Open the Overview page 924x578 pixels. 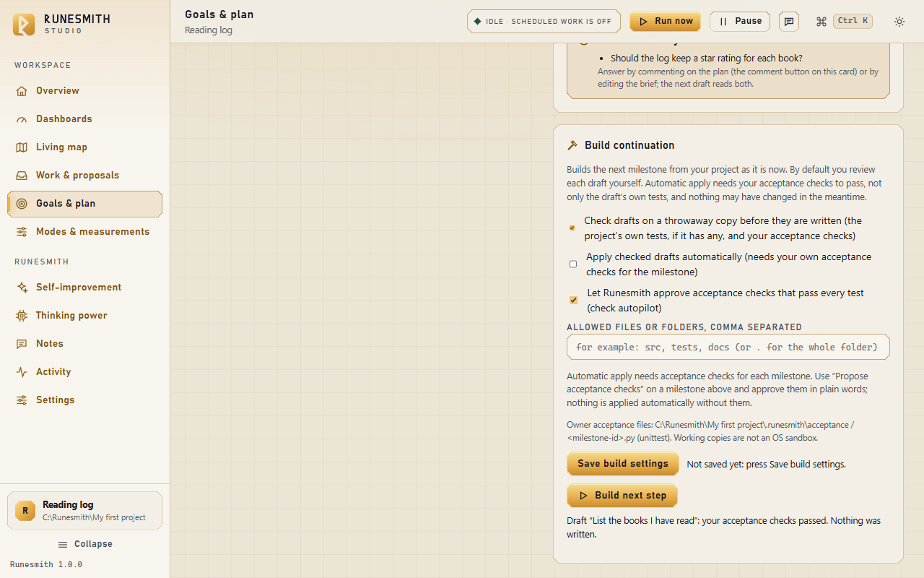tap(84, 90)
